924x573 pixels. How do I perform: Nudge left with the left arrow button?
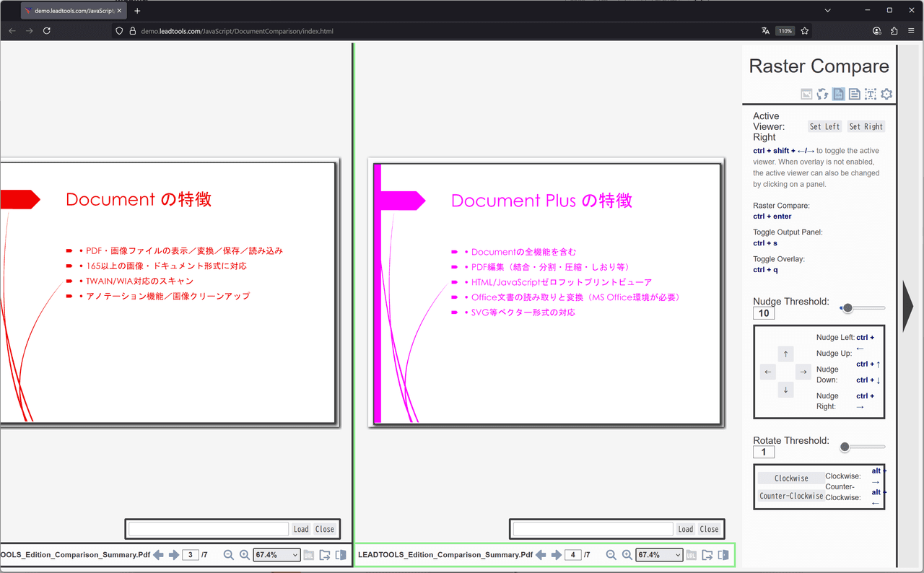[x=768, y=372]
